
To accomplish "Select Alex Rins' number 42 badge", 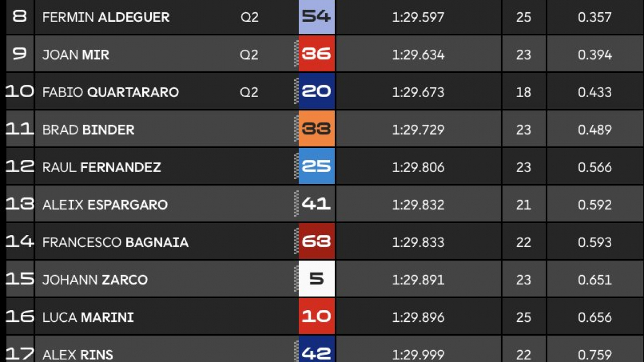I will pos(317,349).
